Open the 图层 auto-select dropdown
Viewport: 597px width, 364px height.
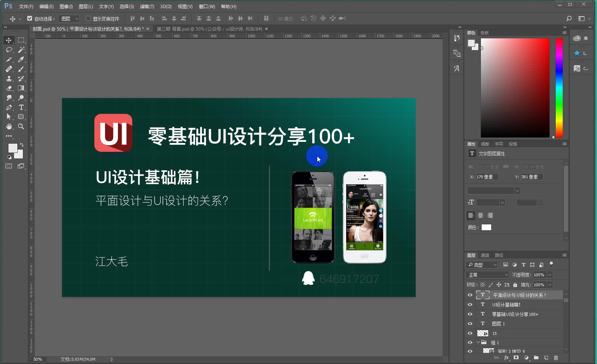click(70, 18)
